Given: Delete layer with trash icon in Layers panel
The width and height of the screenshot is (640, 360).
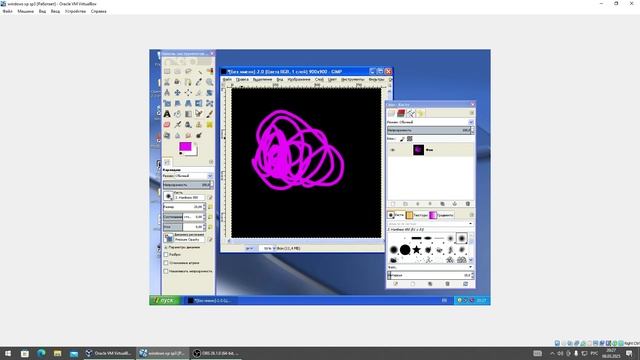Looking at the screenshot, I should (468, 204).
